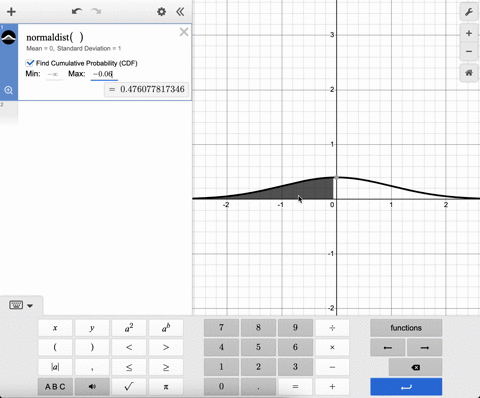Tap the y variable key
This screenshot has width=480, height=398.
click(92, 328)
